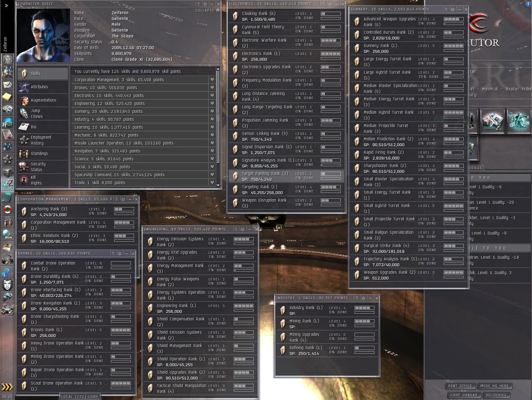532x400 pixels.
Task: Click Gunnery Rank level progress bar
Action: pyautogui.click(x=454, y=46)
